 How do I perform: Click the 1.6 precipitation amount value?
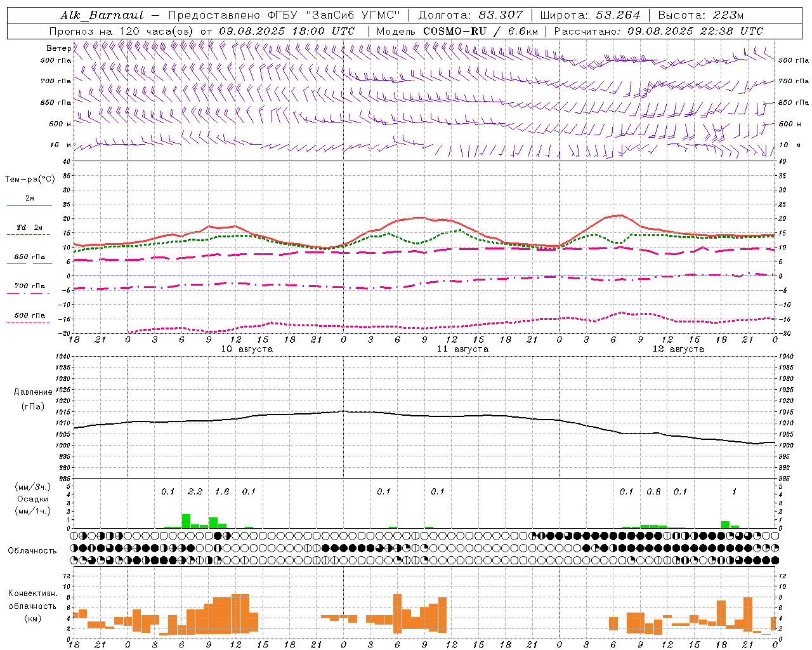[x=222, y=492]
